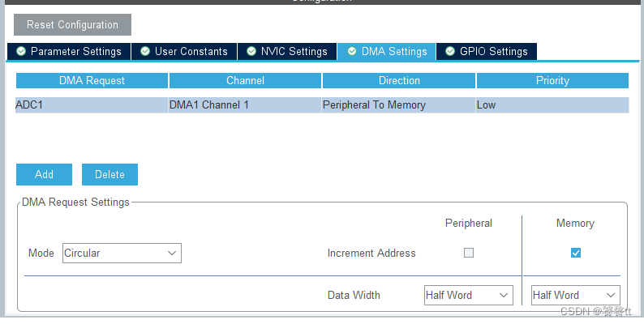This screenshot has height=324, width=644.
Task: Select the ADC1 DMA request cell
Action: click(x=92, y=105)
